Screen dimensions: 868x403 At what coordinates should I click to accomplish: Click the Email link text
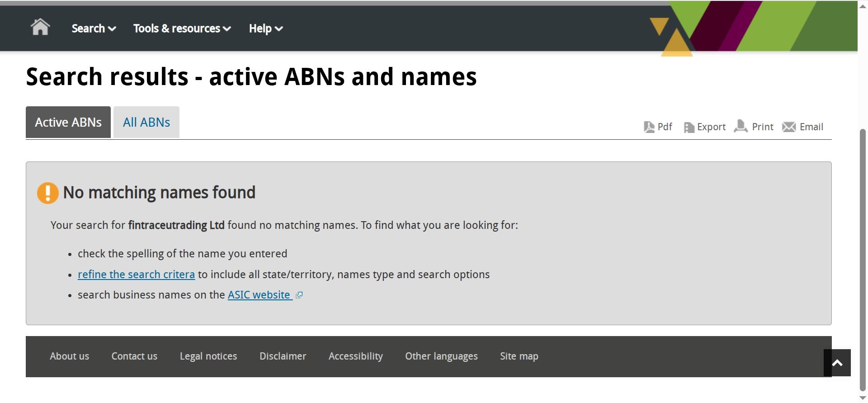[811, 127]
